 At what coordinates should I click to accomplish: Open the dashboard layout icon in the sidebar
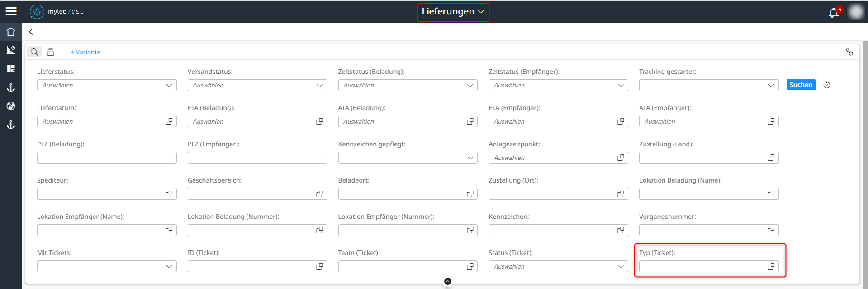11,69
